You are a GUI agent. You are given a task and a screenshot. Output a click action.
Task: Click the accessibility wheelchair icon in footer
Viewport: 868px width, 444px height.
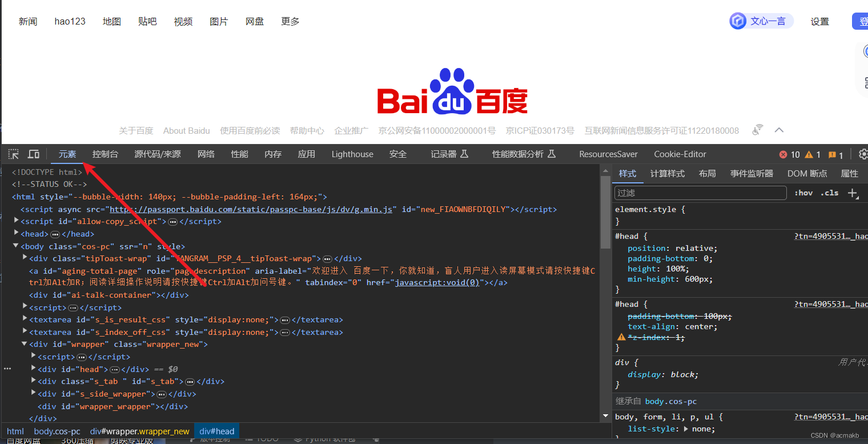click(758, 130)
